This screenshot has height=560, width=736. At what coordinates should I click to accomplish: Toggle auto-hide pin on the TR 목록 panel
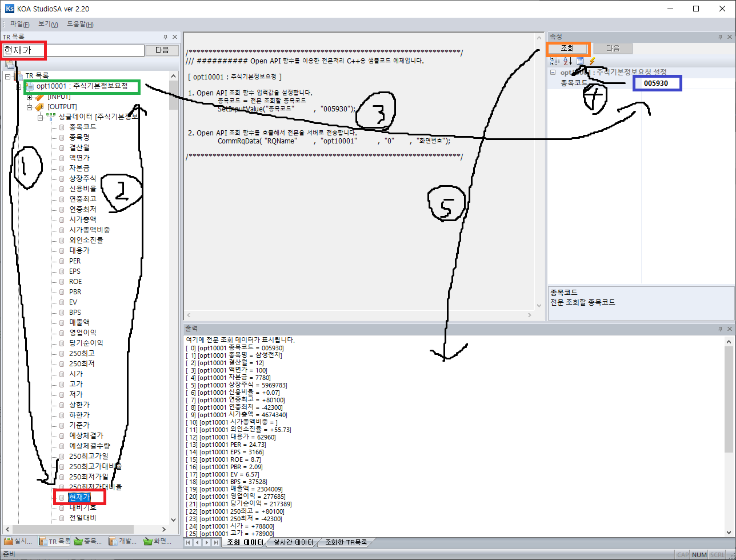[166, 36]
